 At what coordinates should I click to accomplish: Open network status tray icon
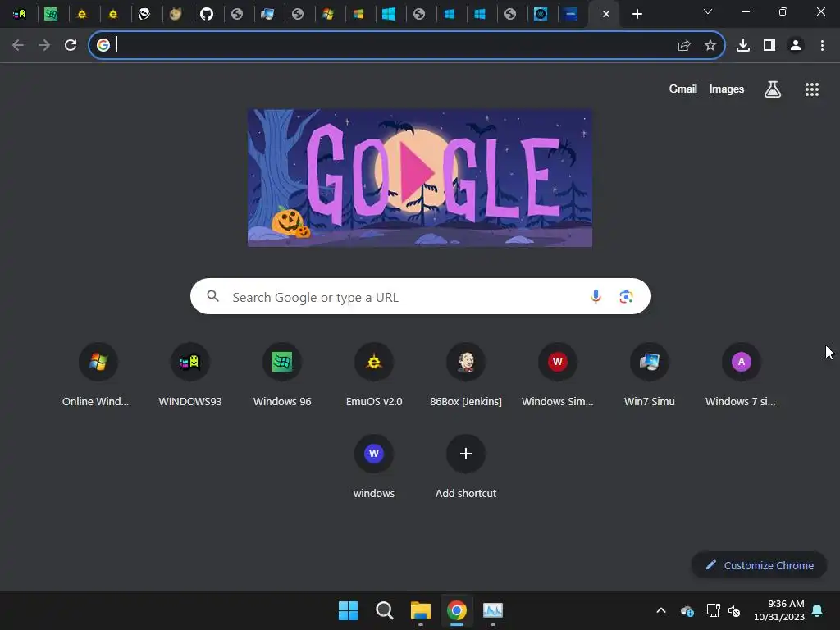click(713, 610)
